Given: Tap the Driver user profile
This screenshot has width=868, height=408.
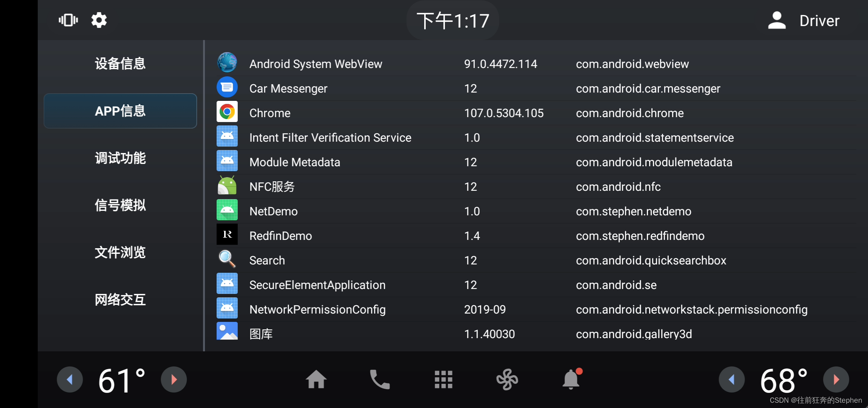Looking at the screenshot, I should tap(804, 20).
